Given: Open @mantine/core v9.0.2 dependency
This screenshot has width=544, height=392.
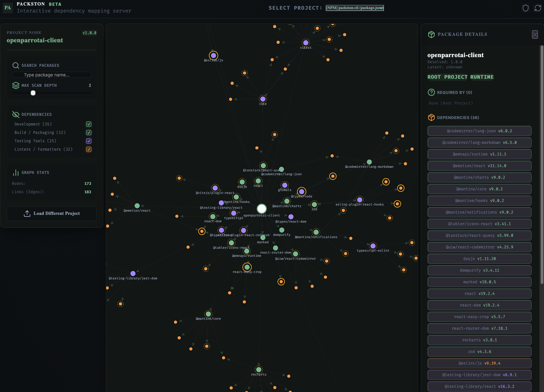Looking at the screenshot, I should click(x=479, y=189).
